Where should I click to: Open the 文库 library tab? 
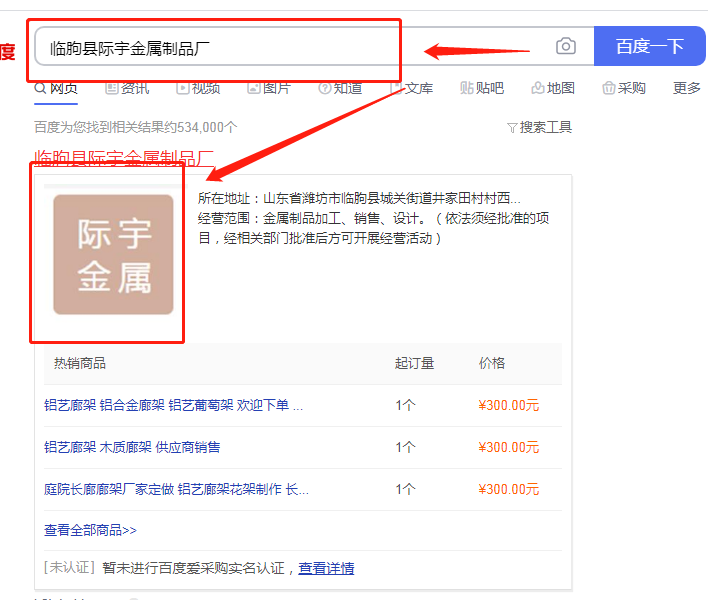pos(411,88)
